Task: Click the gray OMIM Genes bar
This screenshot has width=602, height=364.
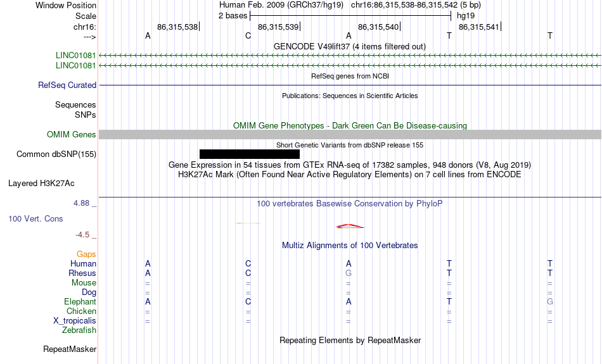Action: tap(350, 135)
